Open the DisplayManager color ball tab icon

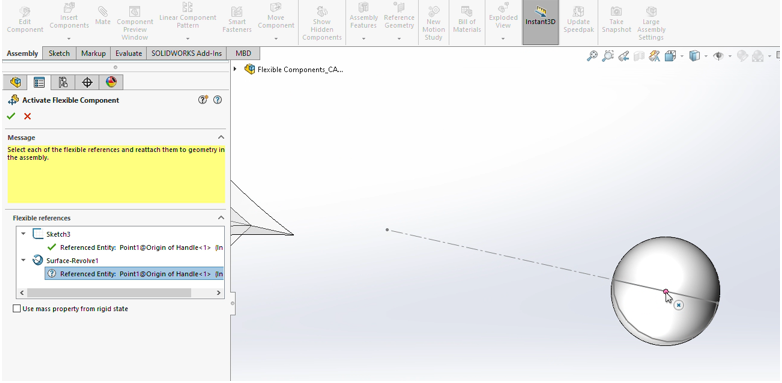111,82
